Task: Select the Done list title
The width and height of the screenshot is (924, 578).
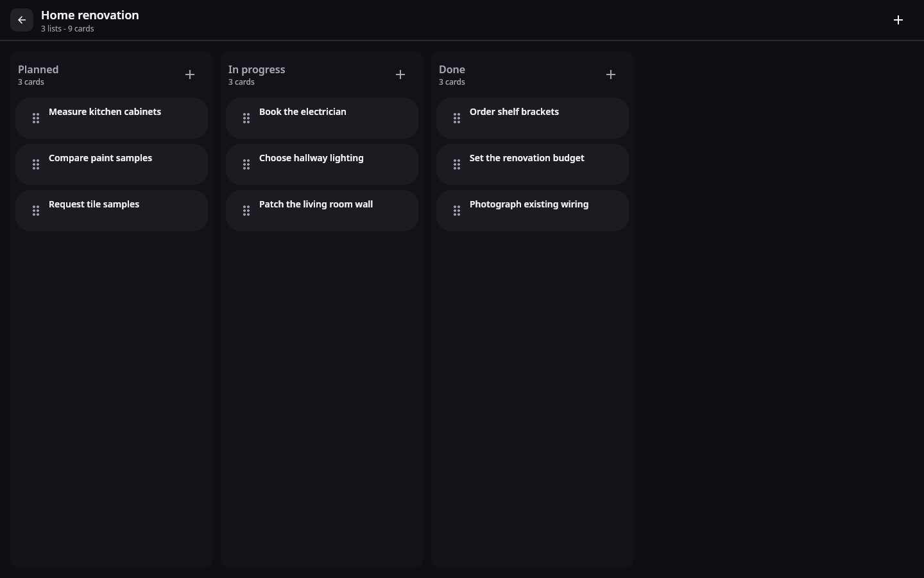Action: tap(452, 69)
